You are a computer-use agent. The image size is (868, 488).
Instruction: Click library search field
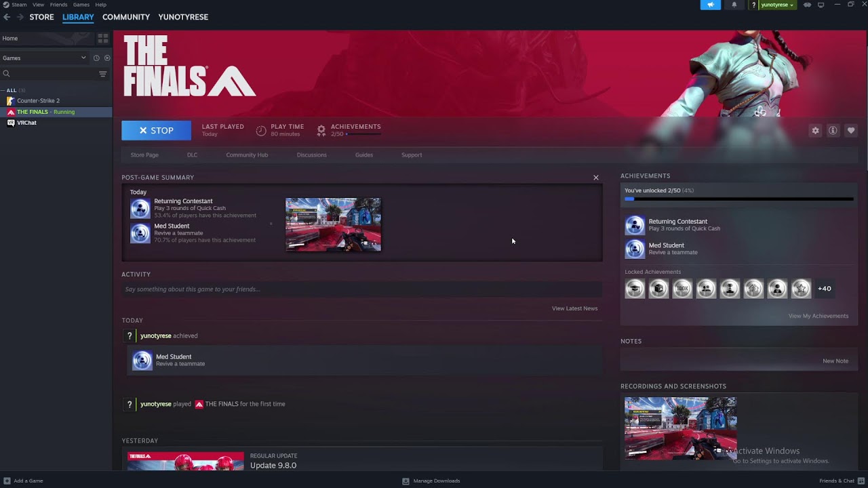49,74
